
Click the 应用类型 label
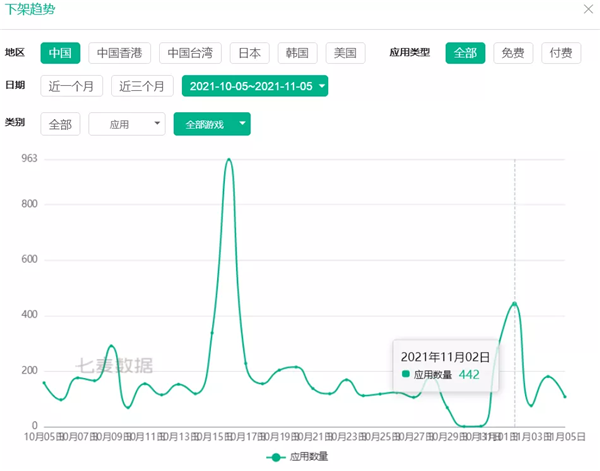click(410, 52)
